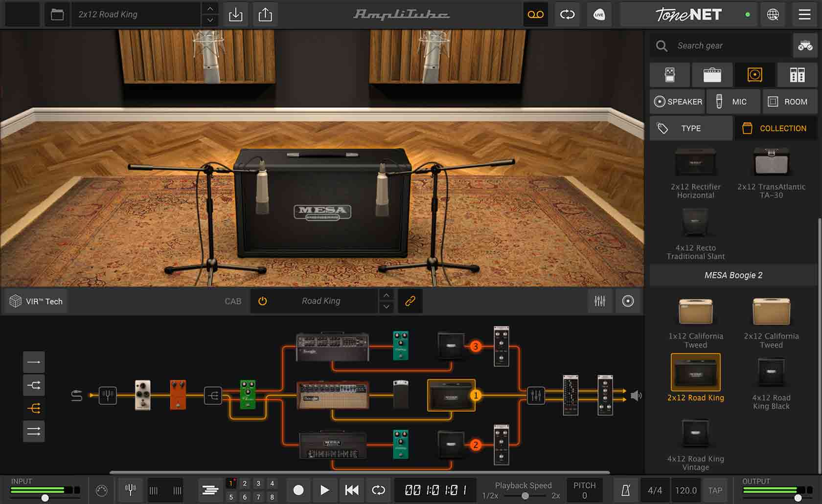Viewport: 822px width, 504px height.
Task: Click the Search gear field
Action: tap(722, 45)
